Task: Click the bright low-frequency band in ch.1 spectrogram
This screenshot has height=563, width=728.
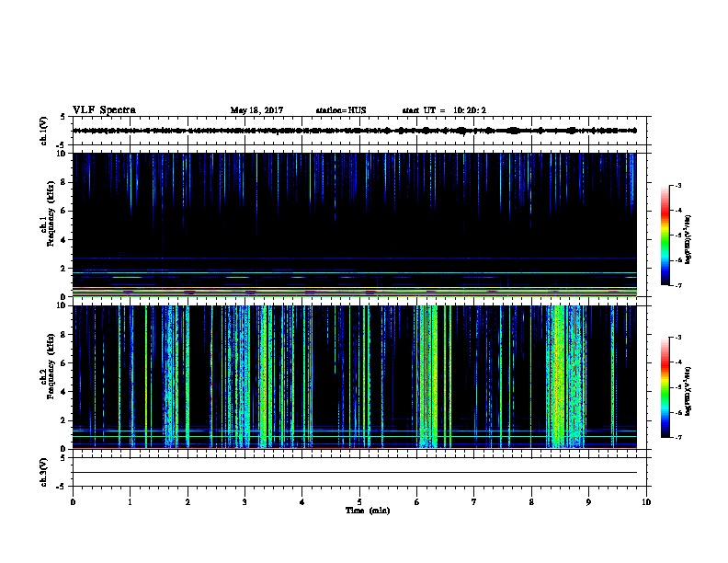Action: click(x=355, y=292)
